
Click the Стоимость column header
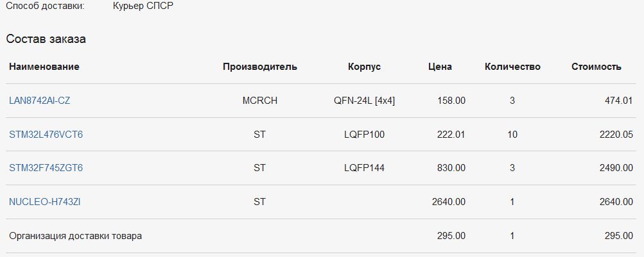pos(596,67)
